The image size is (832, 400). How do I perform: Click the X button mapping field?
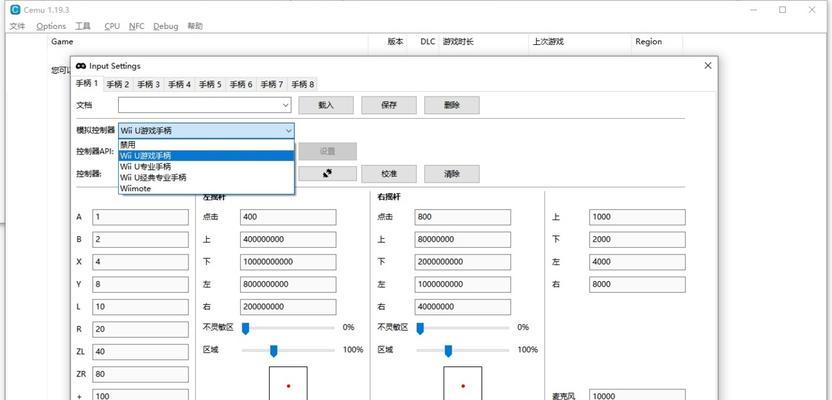[x=140, y=262]
